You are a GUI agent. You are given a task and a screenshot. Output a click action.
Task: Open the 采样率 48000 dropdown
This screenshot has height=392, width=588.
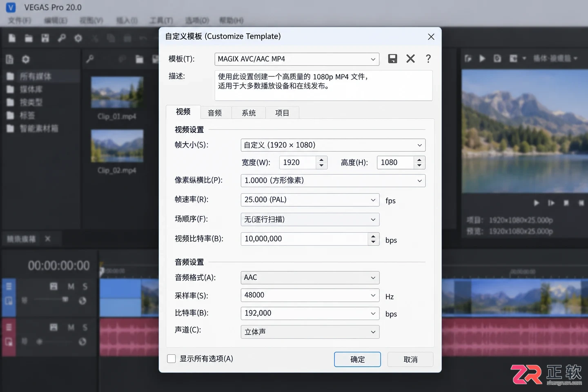(310, 295)
